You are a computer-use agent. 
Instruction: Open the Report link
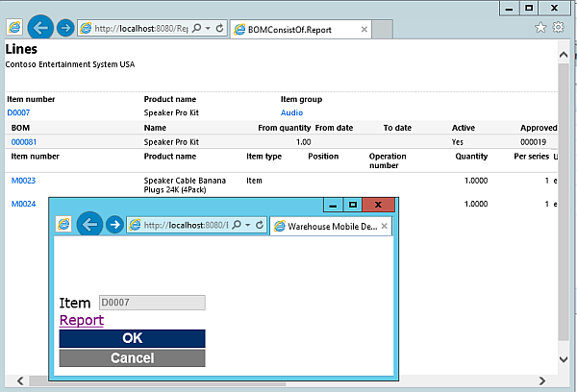[82, 320]
